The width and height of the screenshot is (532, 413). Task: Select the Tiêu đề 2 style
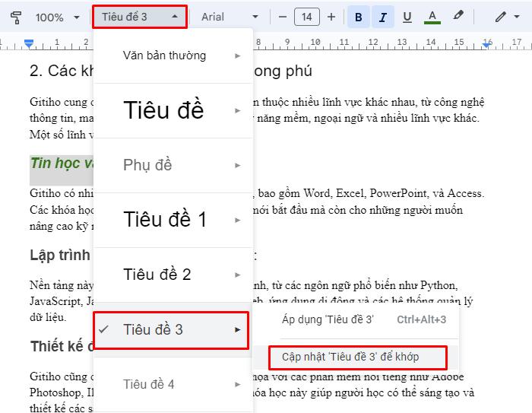157,275
